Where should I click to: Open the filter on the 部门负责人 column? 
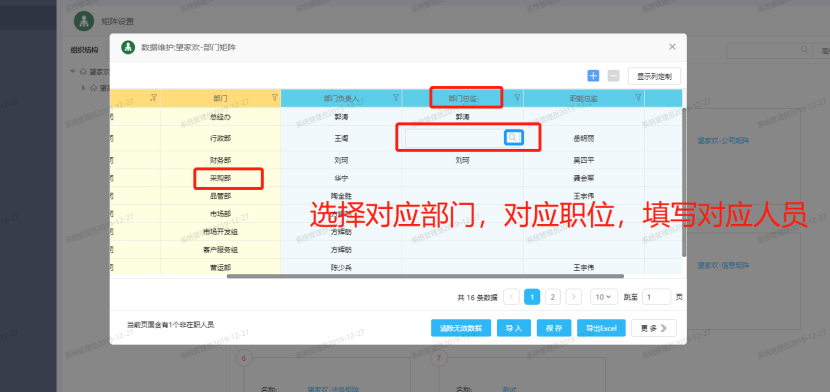coord(395,97)
